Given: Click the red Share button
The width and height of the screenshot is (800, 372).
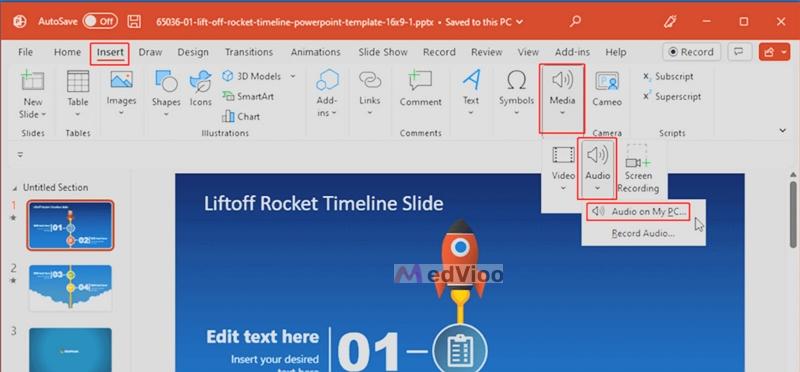Looking at the screenshot, I should (x=774, y=52).
